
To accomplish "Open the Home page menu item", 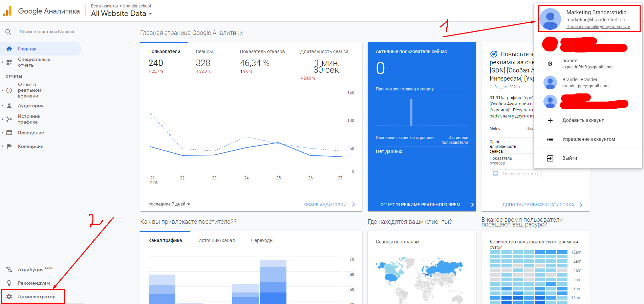I will pos(27,49).
